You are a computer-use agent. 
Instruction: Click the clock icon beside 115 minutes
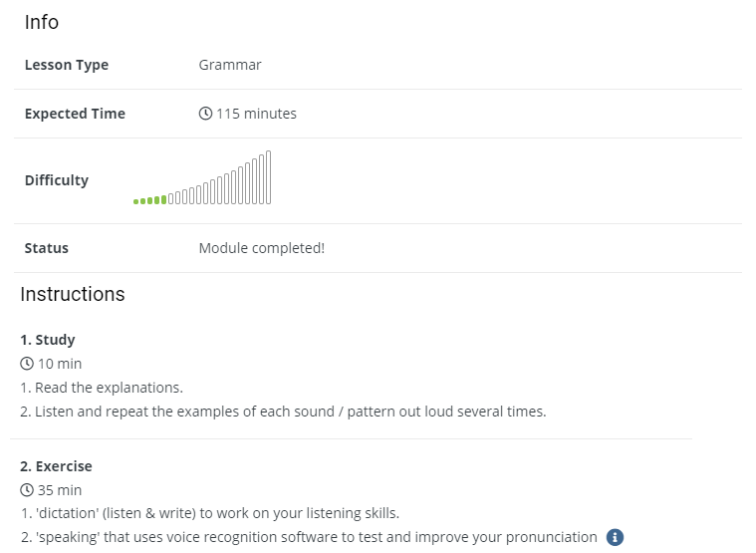coord(205,114)
